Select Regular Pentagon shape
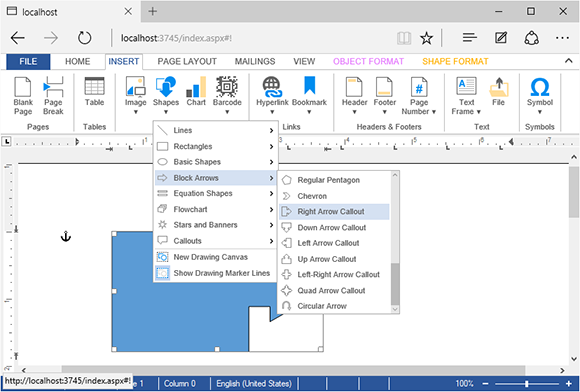The image size is (580, 392). point(334,180)
